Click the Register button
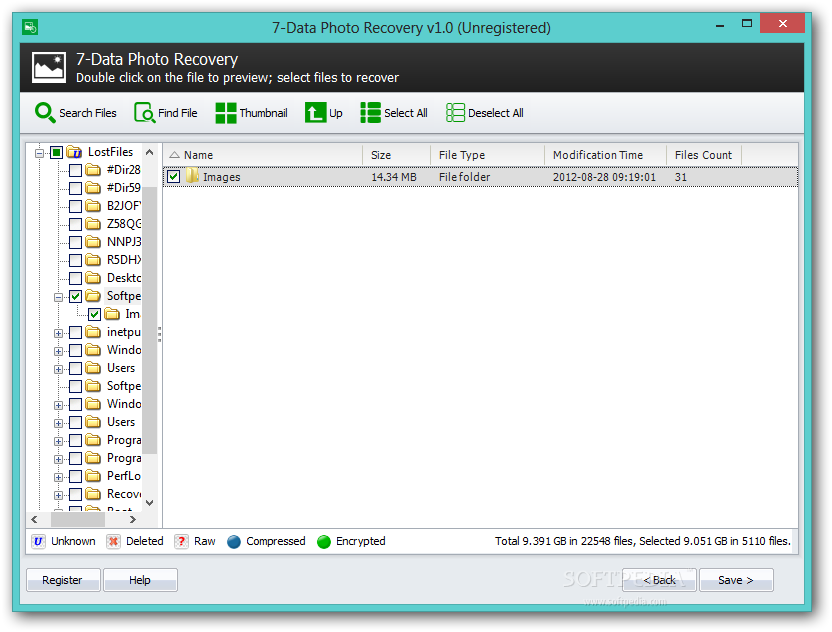 [63, 580]
